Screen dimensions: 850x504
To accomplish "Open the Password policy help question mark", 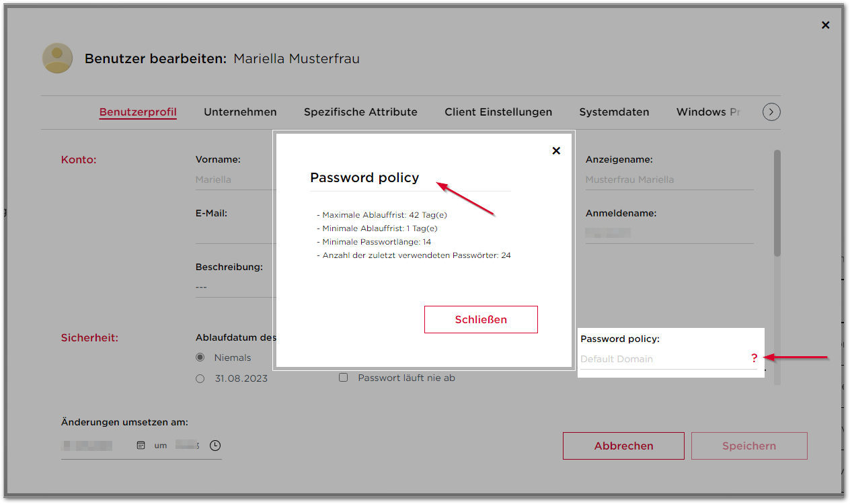I will pyautogui.click(x=755, y=359).
